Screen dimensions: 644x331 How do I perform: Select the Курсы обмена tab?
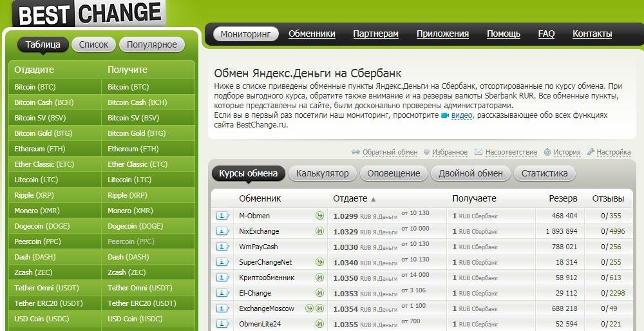249,173
